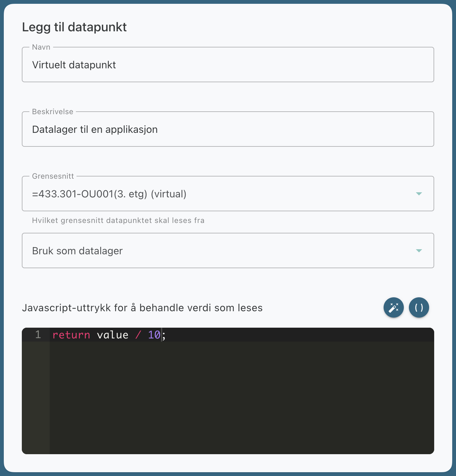Click the 'Navn' field label
The image size is (456, 476).
(41, 47)
